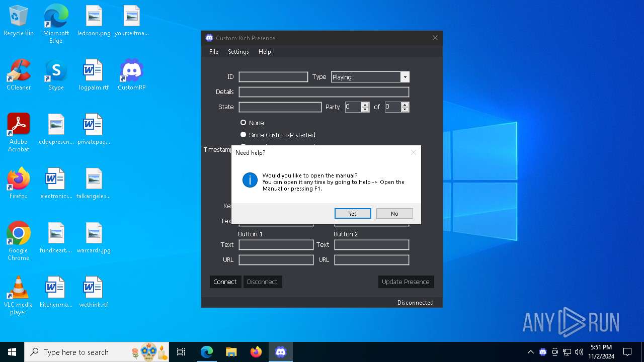Close the Need help dialog
Screen dimensions: 644x362
(x=414, y=152)
